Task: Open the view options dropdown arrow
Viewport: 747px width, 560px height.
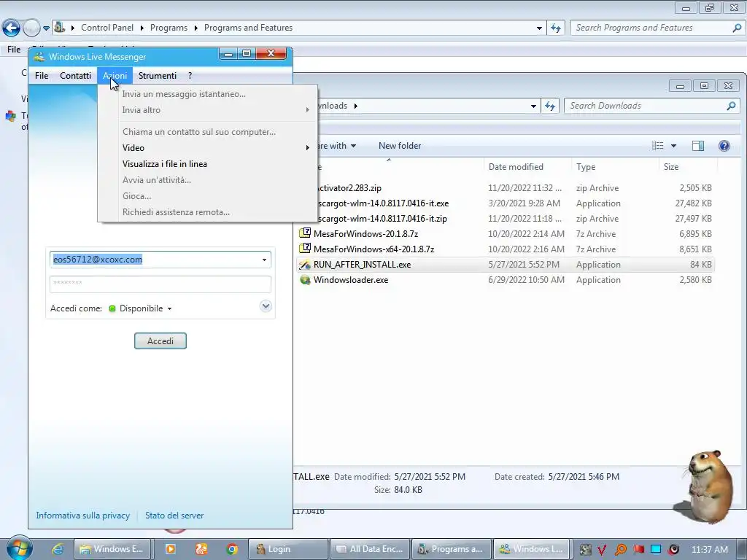Action: [673, 146]
